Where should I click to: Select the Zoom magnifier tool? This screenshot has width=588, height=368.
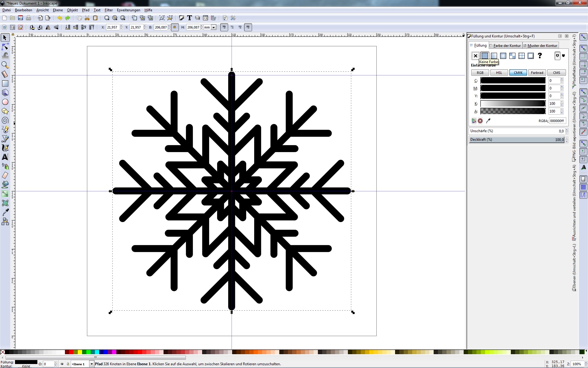[x=5, y=65]
